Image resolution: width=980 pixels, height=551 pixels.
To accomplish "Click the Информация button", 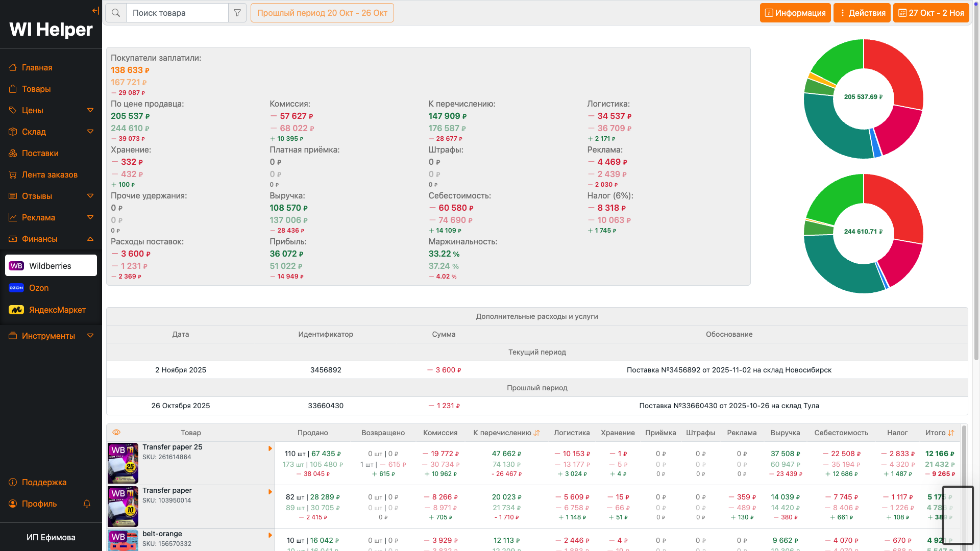I will 795,13.
